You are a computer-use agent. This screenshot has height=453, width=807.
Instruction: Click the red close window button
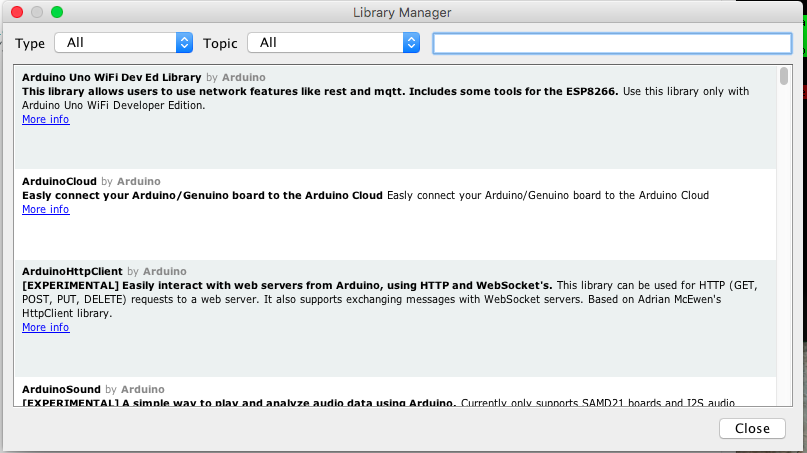(x=17, y=12)
